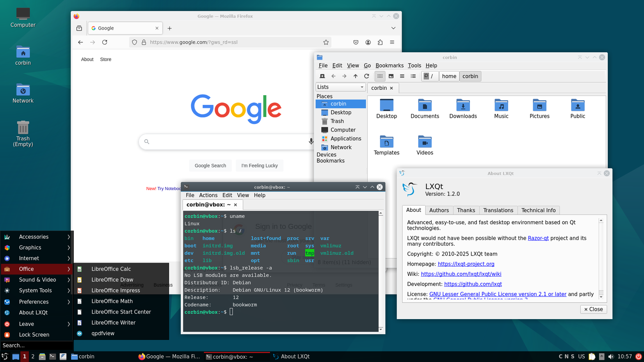Switch to the Authors tab in About LXQt
The width and height of the screenshot is (644, 362).
pos(439,210)
